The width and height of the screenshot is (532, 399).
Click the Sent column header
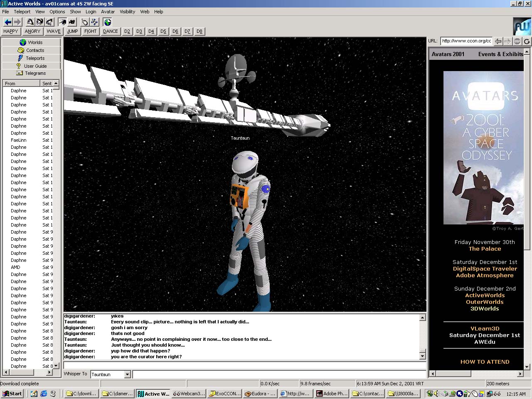pyautogui.click(x=47, y=84)
